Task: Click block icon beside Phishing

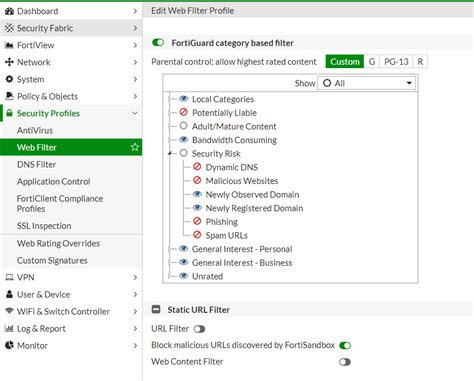Action: tap(197, 221)
